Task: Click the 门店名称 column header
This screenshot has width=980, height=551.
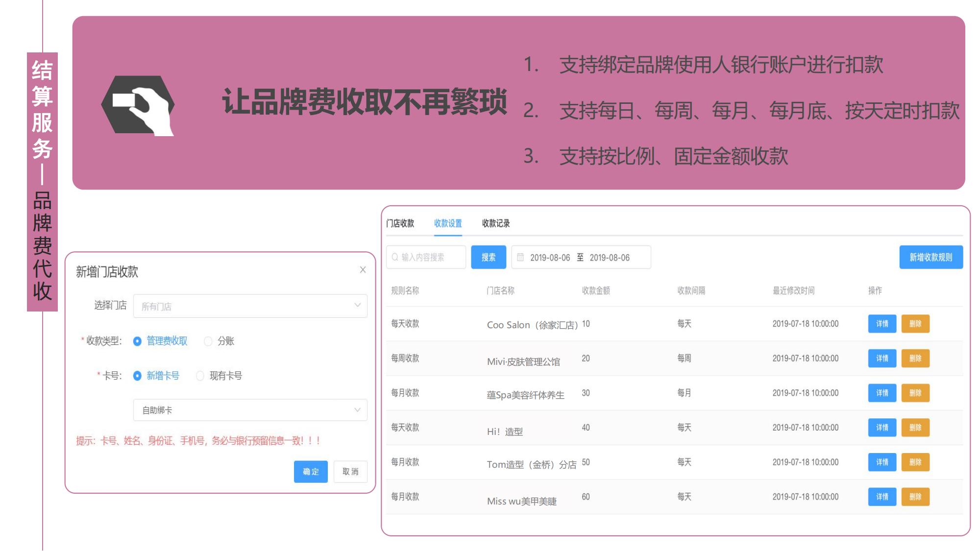Action: [500, 290]
